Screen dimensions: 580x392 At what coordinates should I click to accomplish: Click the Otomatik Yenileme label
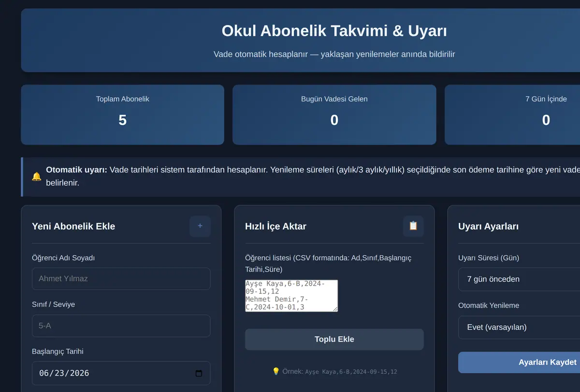489,305
